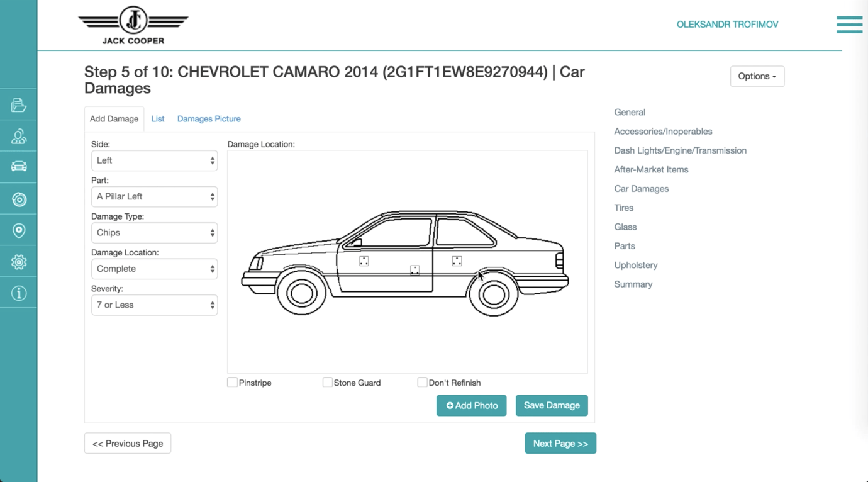Click the circular target sidebar icon

(x=19, y=199)
